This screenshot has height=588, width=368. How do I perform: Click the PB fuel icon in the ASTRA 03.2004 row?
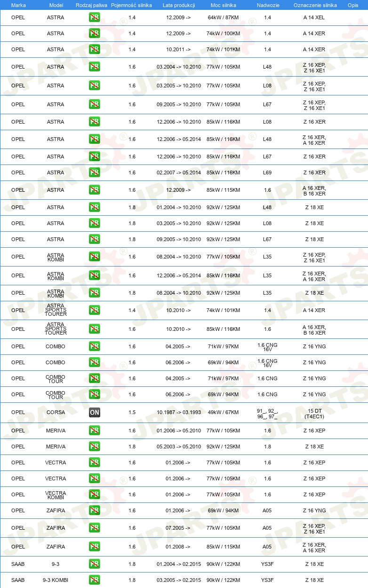pos(95,67)
